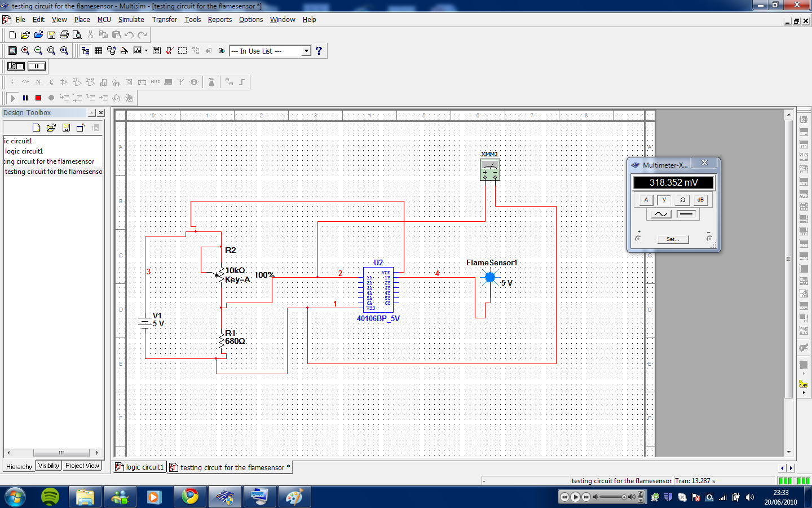Image resolution: width=812 pixels, height=508 pixels.
Task: Click Forward Annotate to Ultiboard icon
Action: (222, 51)
